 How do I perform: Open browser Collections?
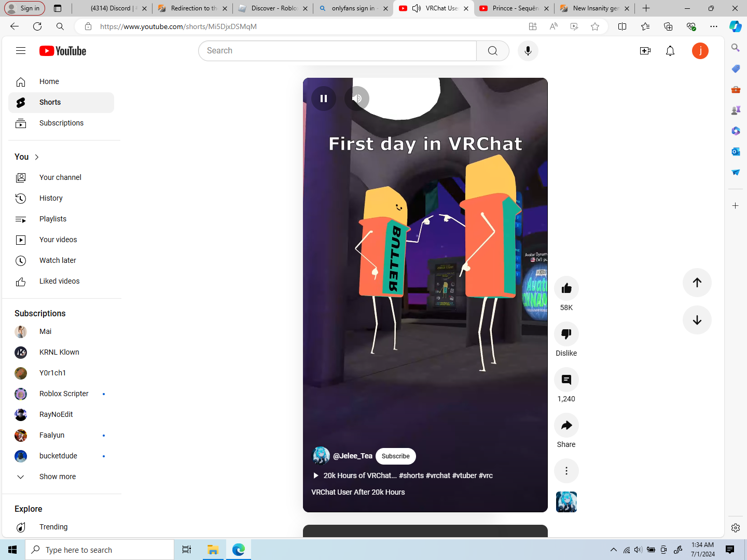coord(668,26)
